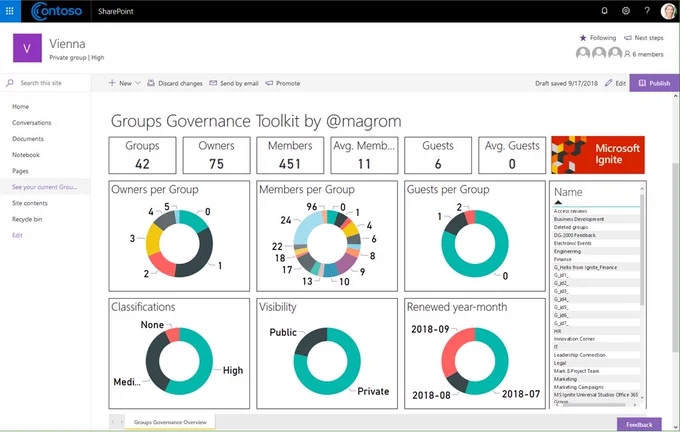Click the Guests 6 card
680x432 pixels.
pyautogui.click(x=438, y=155)
